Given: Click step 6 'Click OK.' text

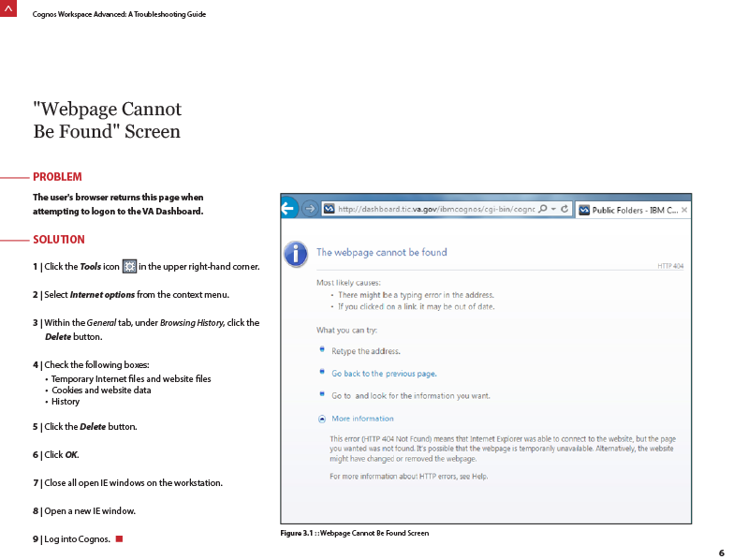Looking at the screenshot, I should pos(61,455).
